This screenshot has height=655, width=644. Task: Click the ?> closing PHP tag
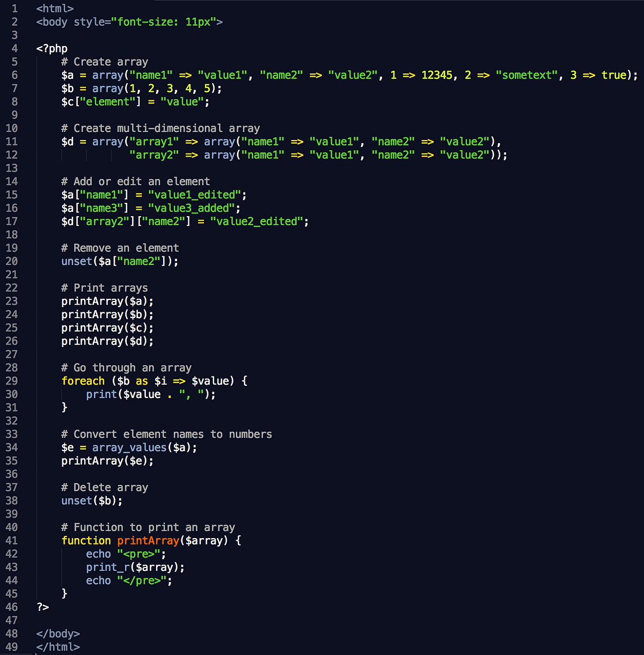(43, 607)
